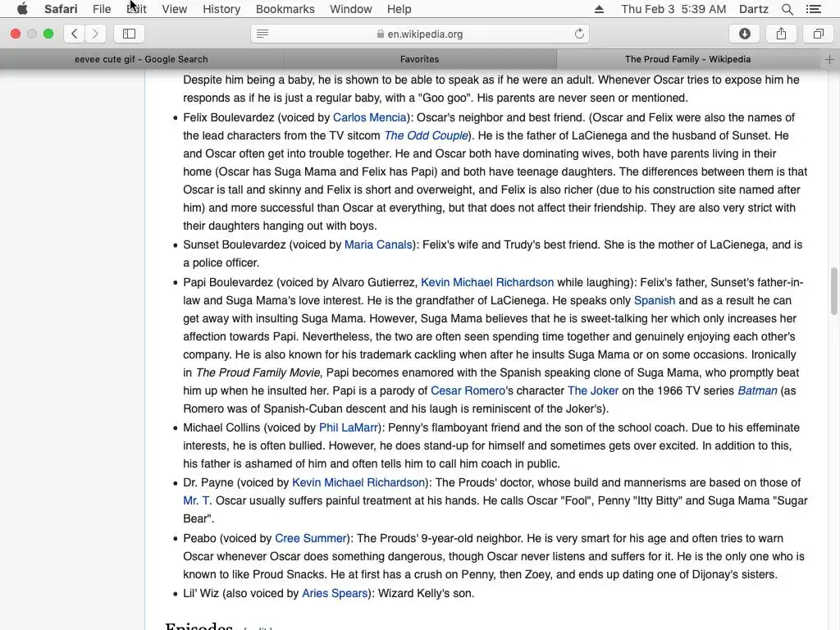Open the Phil LaMarr link
The height and width of the screenshot is (630, 840).
coord(349,427)
